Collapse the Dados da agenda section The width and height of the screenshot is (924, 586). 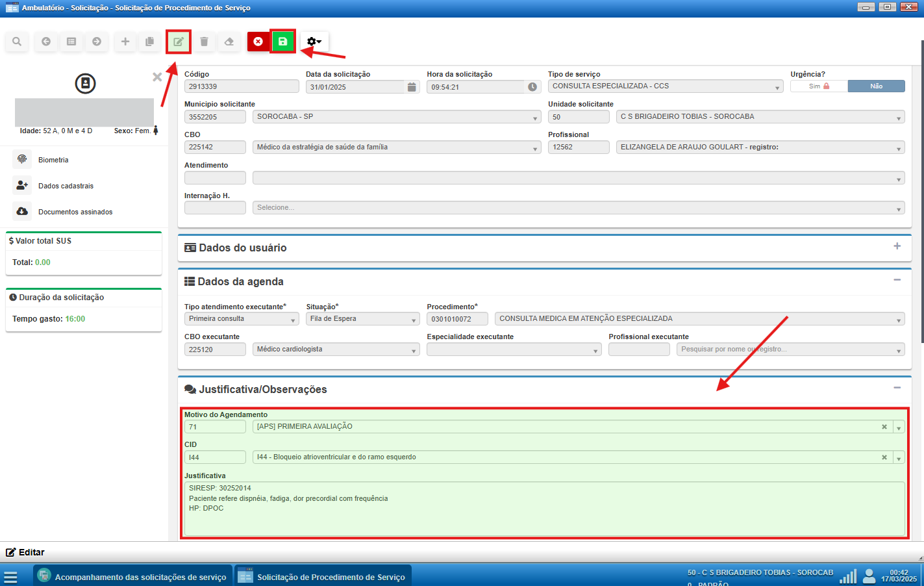tap(897, 280)
